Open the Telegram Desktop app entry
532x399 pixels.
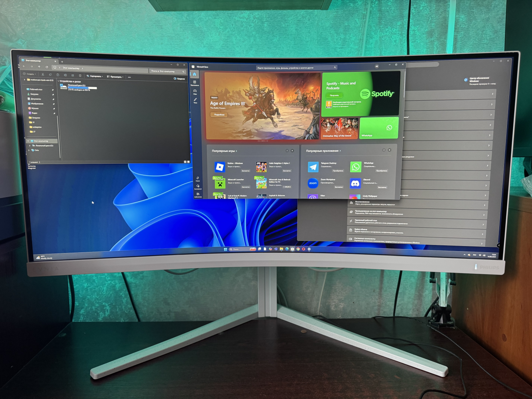point(327,167)
